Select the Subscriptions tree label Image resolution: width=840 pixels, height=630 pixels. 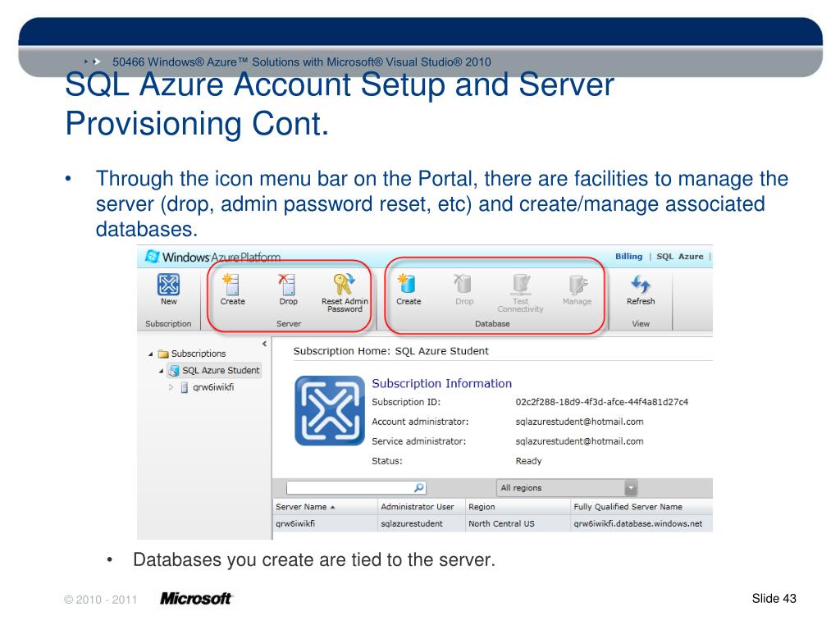(199, 354)
